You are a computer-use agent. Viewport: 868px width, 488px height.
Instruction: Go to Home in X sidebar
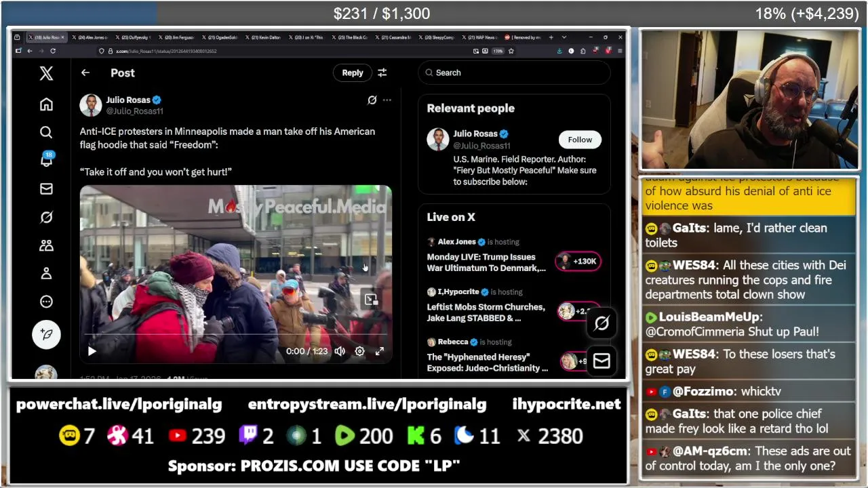click(46, 104)
